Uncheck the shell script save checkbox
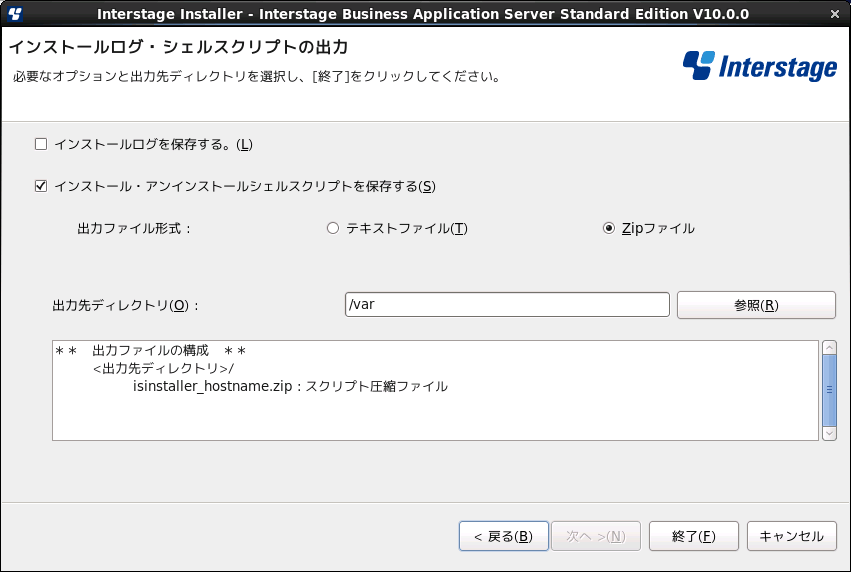 click(x=41, y=186)
